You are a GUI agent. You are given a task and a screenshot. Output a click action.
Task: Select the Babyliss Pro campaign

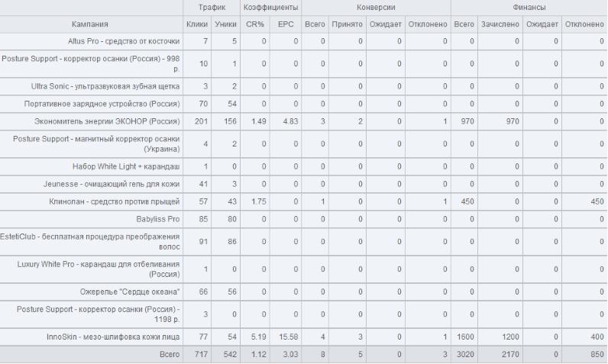(x=158, y=219)
